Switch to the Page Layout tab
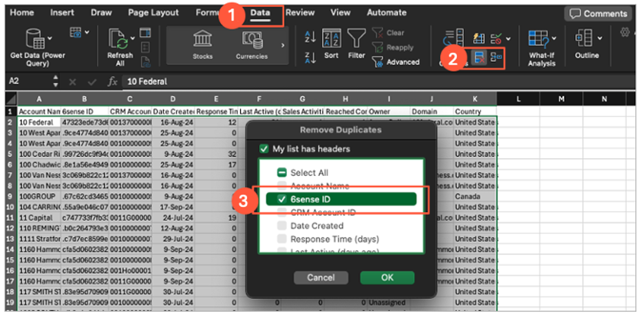644x316 pixels. [x=153, y=12]
